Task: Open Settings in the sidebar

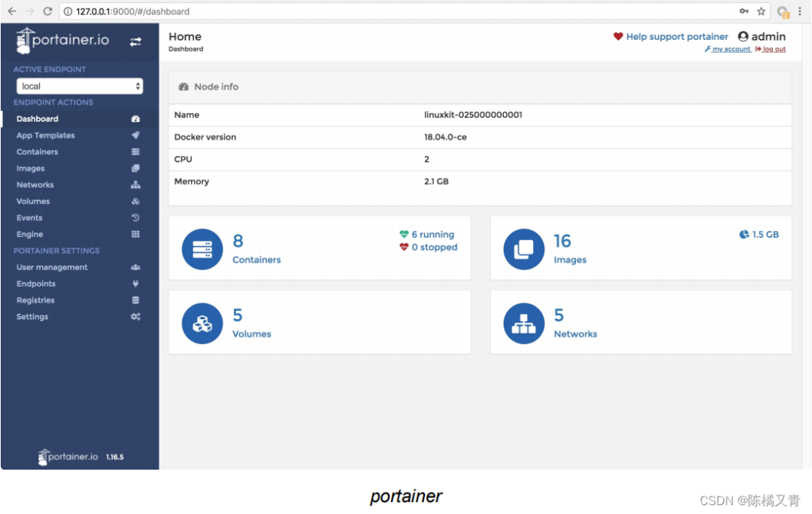Action: pyautogui.click(x=32, y=317)
